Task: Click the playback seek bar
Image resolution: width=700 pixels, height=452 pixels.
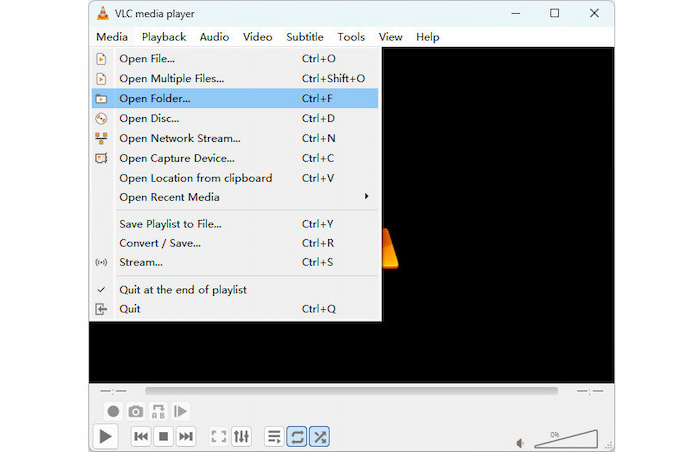Action: [x=352, y=391]
